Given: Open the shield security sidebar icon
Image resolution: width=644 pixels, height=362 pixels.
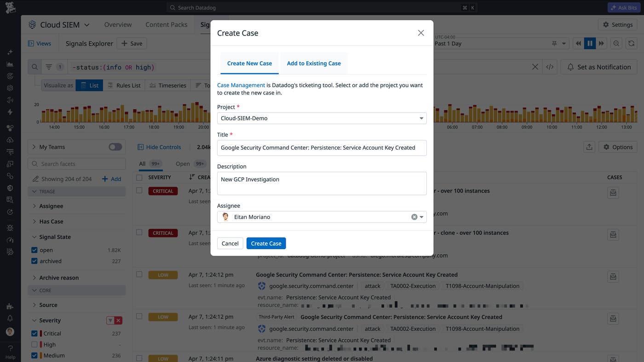Looking at the screenshot, I should [x=10, y=188].
